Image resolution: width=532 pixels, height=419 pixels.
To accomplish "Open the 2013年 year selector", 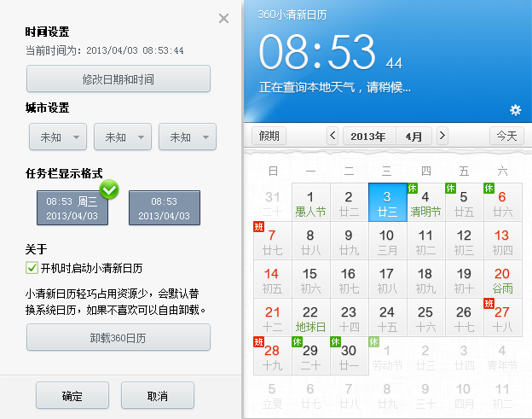I will coord(369,137).
